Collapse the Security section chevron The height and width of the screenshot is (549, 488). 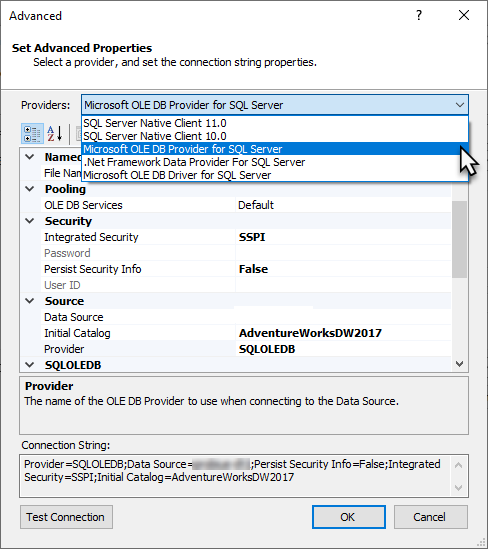[x=30, y=221]
